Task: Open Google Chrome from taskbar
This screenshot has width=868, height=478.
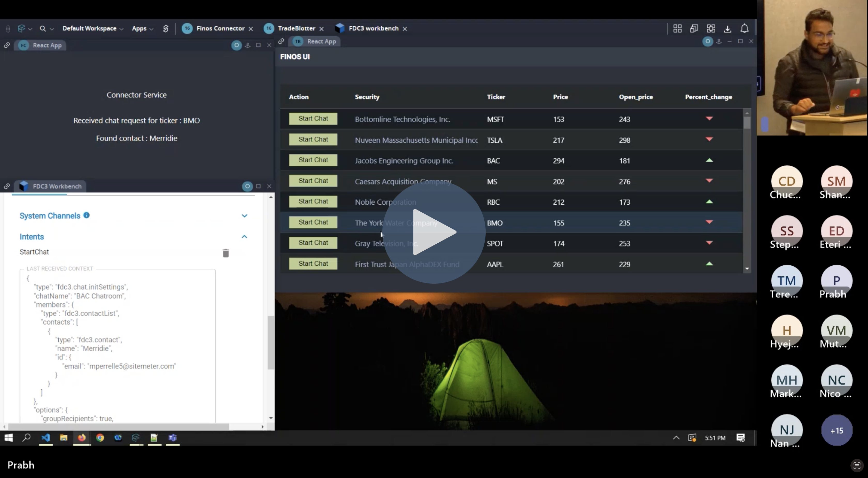Action: [x=100, y=437]
